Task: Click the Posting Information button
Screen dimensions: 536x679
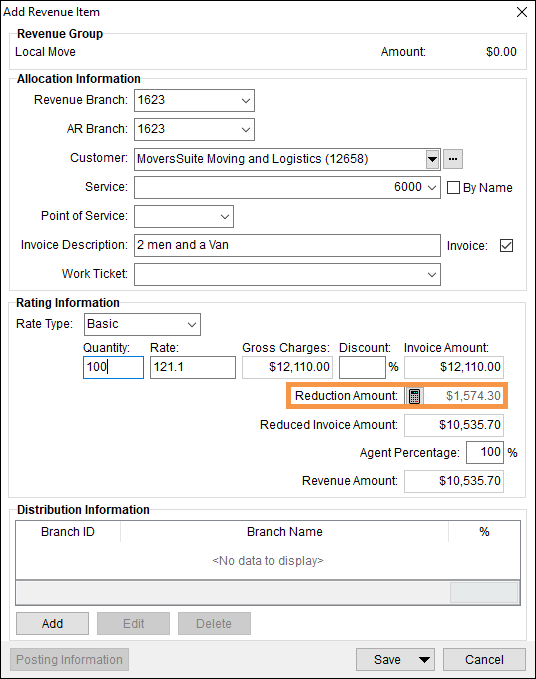Action: click(x=69, y=660)
